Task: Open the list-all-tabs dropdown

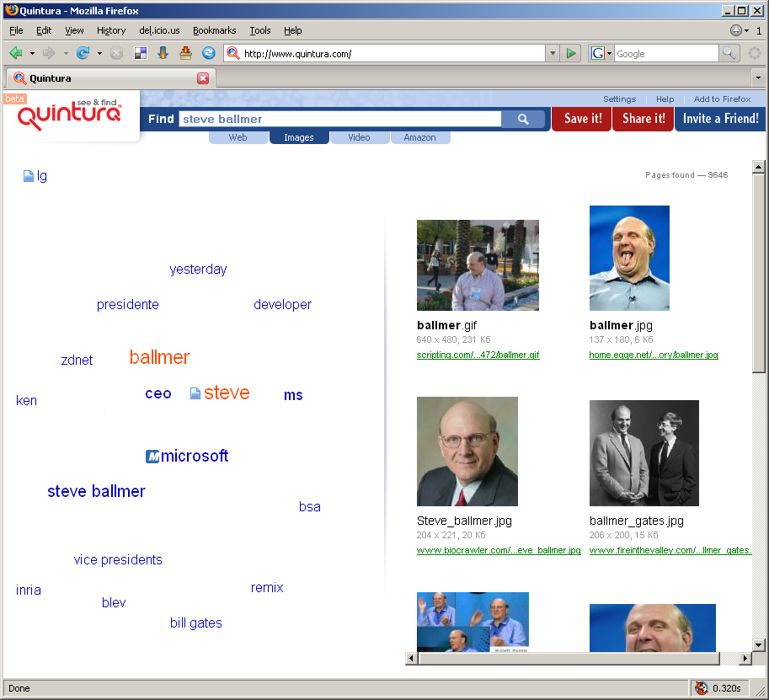Action: 758,78
